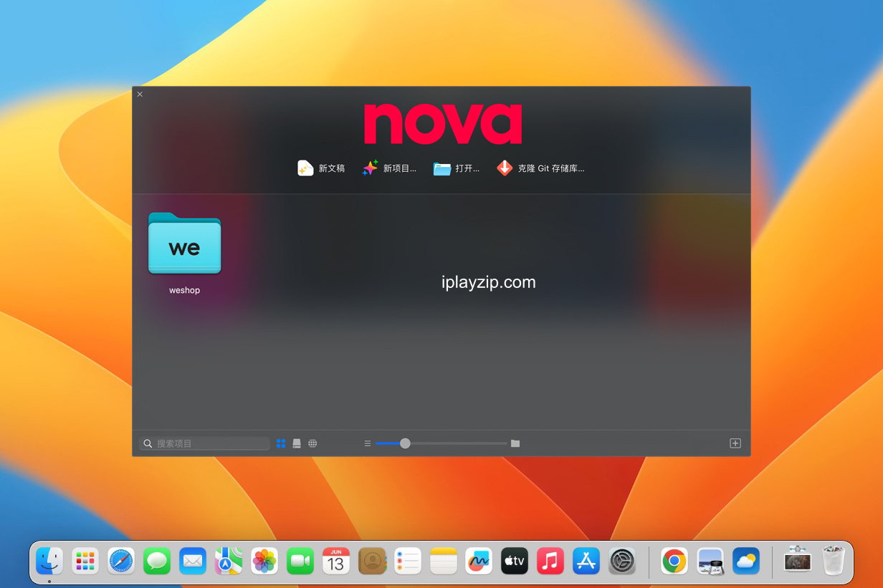Close the Nova launcher window
This screenshot has height=588, width=883.
(140, 94)
